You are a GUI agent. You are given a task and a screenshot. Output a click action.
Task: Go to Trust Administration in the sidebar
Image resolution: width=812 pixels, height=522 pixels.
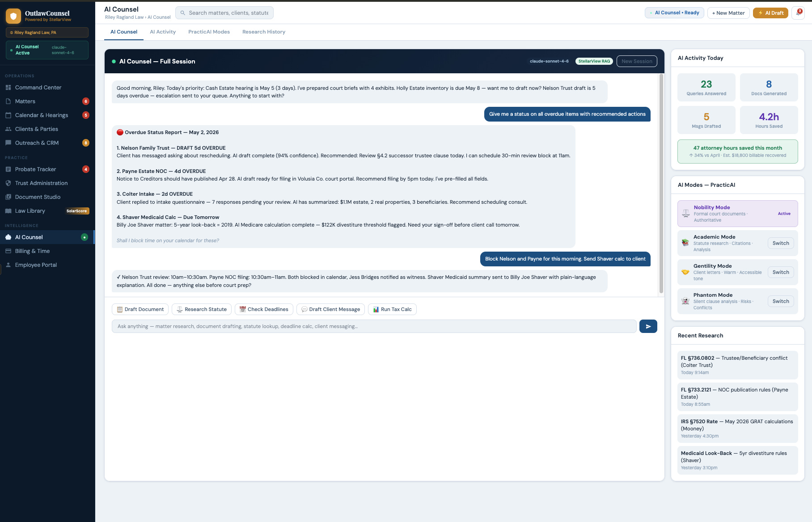click(41, 183)
